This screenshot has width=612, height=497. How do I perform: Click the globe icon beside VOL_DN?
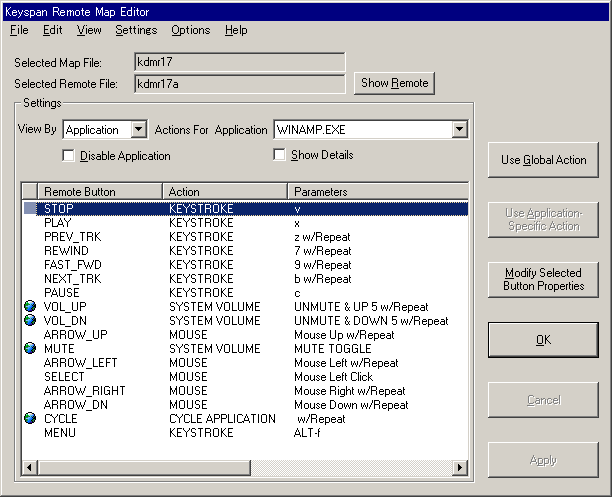click(x=30, y=321)
